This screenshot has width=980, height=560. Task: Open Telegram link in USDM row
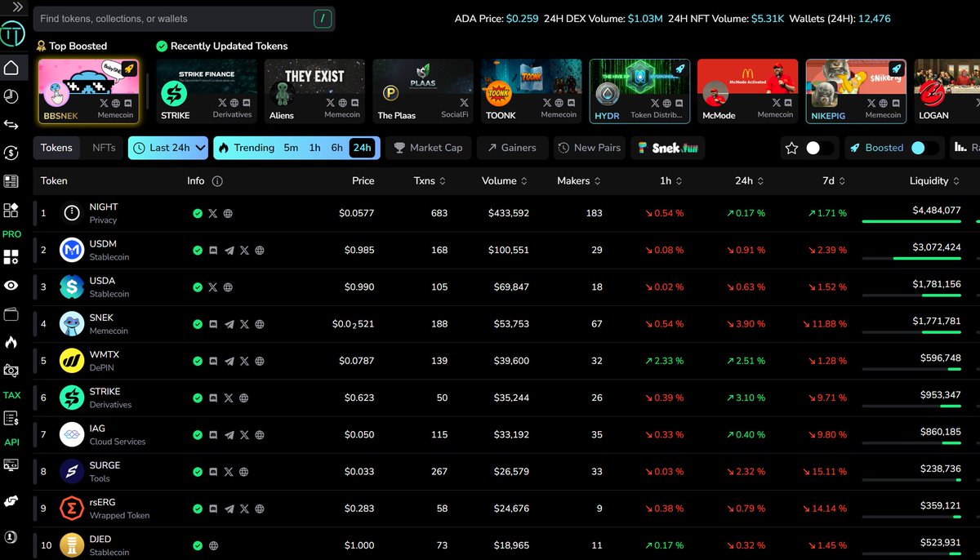coord(229,251)
